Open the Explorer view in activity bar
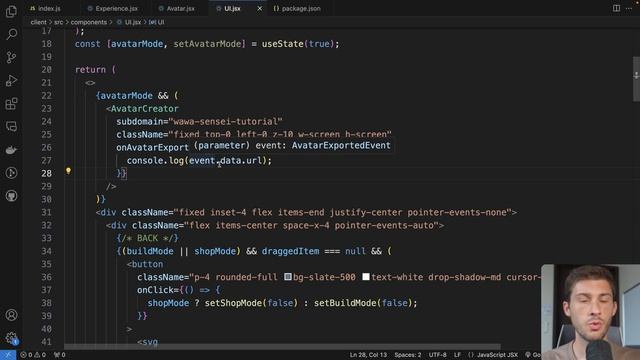This screenshot has height=360, width=640. [11, 11]
